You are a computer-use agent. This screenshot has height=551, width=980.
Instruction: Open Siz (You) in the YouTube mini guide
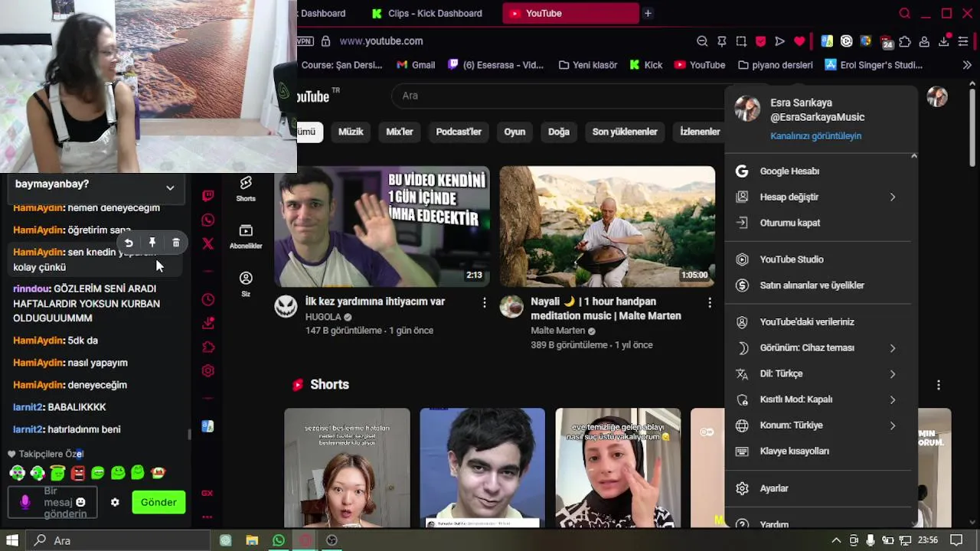click(x=246, y=284)
